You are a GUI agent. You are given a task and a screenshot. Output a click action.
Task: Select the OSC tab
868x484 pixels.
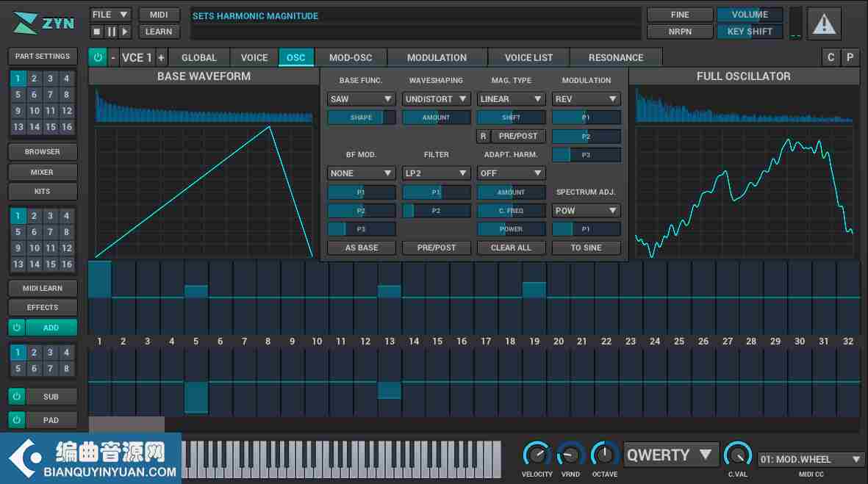tap(295, 57)
